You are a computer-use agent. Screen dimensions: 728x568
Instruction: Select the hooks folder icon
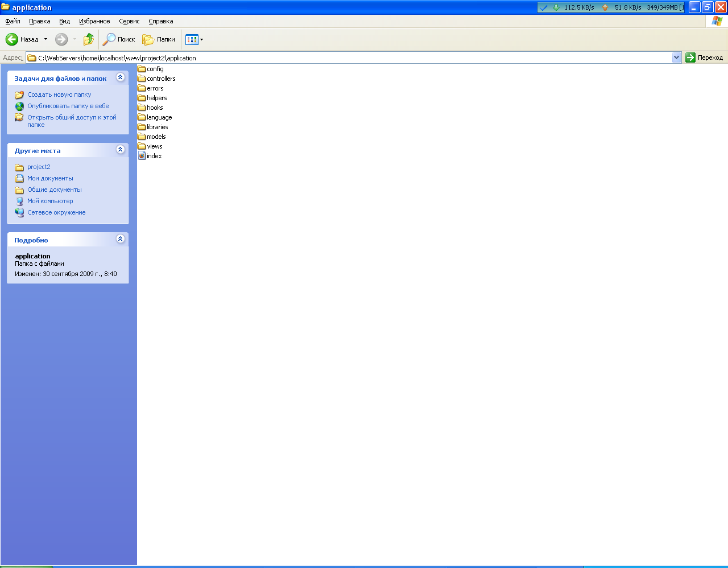coord(142,108)
